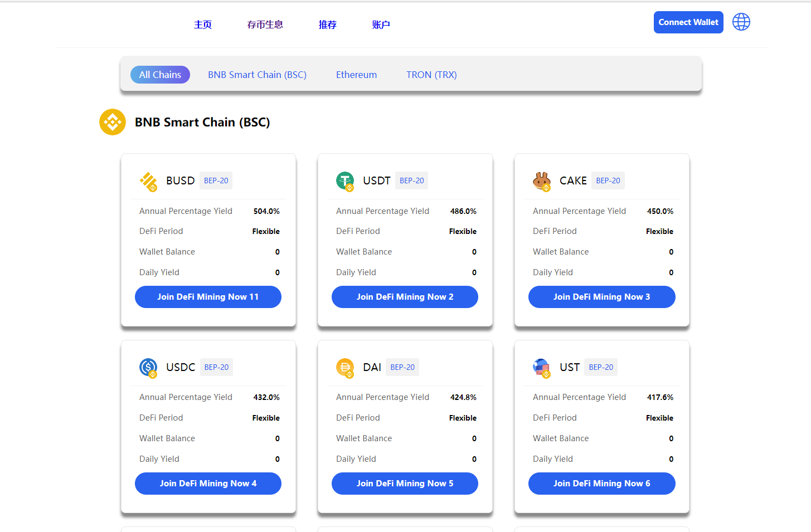Click the UST token name
The image size is (811, 532).
coord(570,367)
